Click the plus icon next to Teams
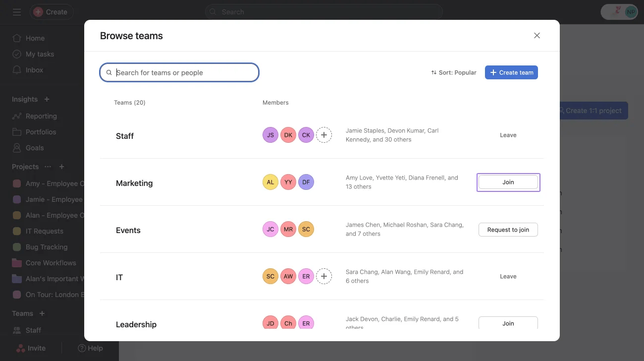 pos(42,313)
